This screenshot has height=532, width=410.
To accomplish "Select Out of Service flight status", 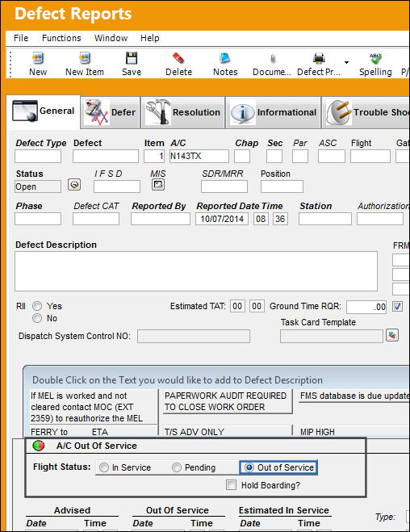I will coord(249,467).
